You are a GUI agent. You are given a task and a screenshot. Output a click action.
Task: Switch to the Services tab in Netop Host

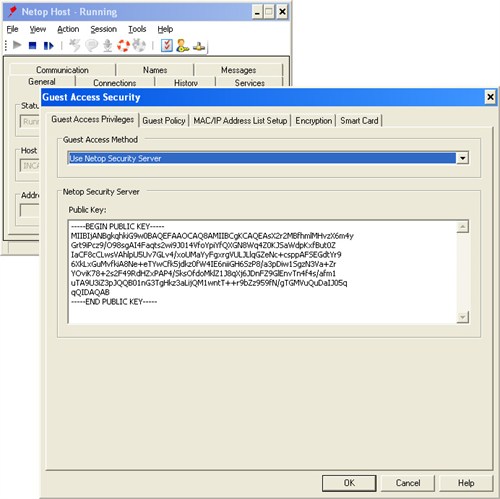pyautogui.click(x=249, y=83)
